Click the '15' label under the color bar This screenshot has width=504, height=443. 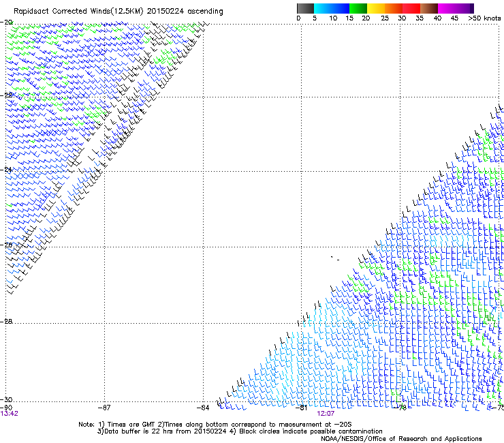[349, 18]
